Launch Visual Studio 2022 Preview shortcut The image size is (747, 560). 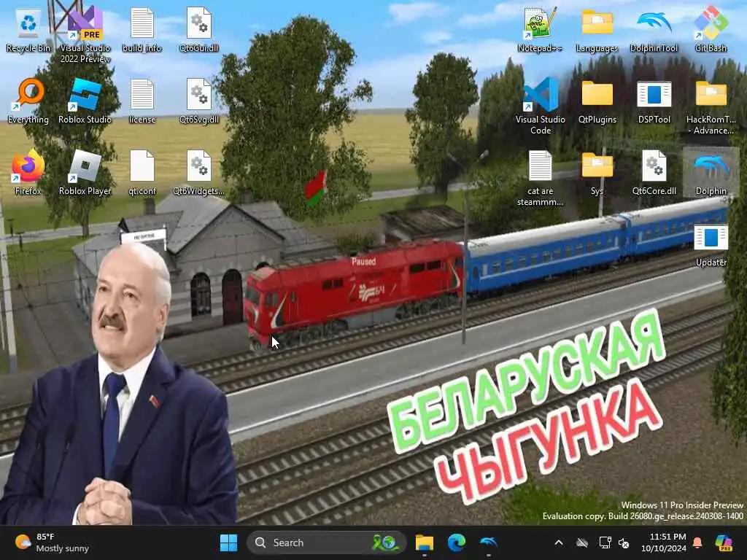tap(85, 36)
